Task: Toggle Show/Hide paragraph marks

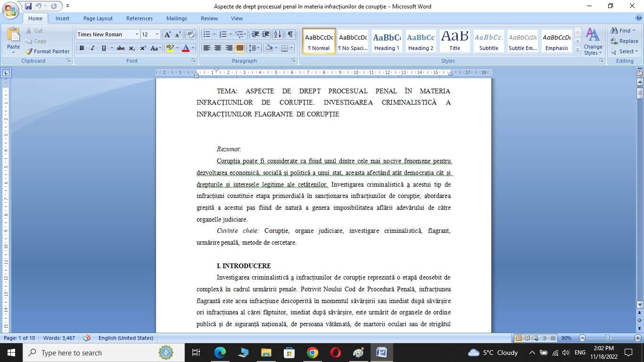Action: pos(290,34)
